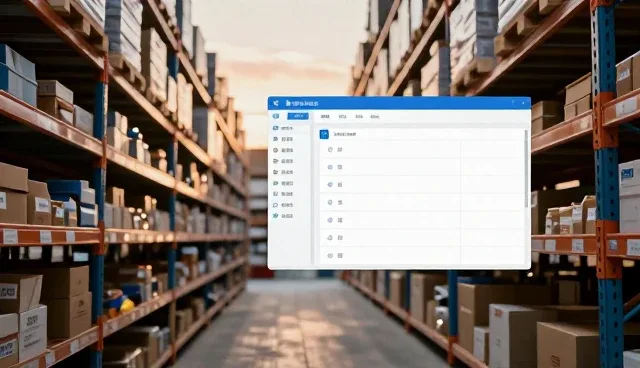640x368 pixels.
Task: Click the icon in the second list row
Action: tap(330, 167)
